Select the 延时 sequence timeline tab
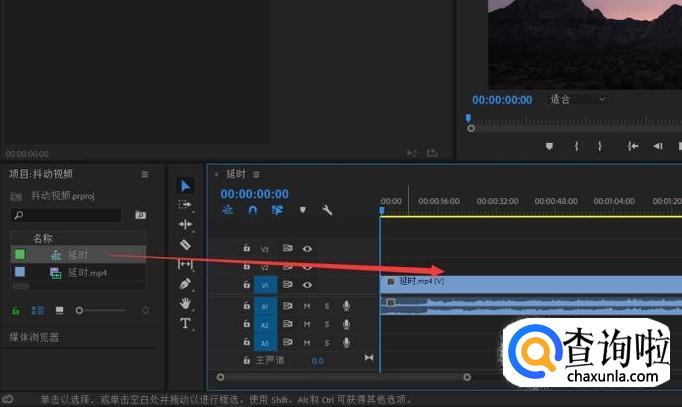The height and width of the screenshot is (407, 682). click(x=235, y=174)
